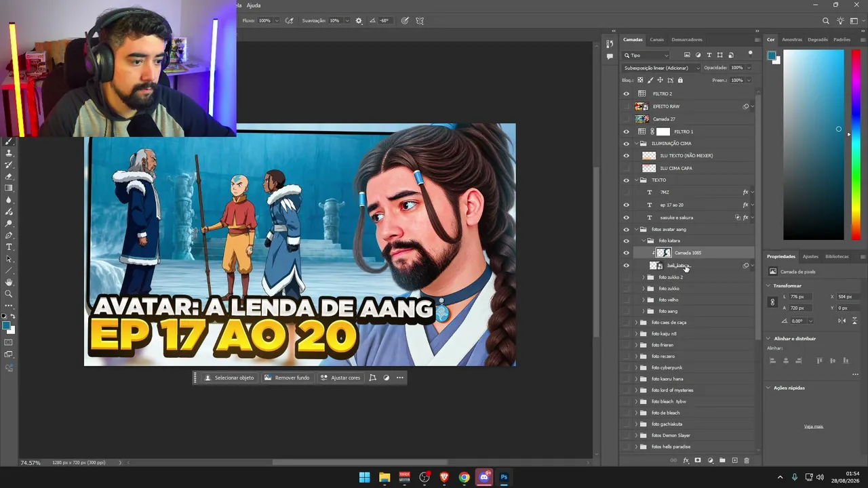Open the Preenchimento fill dropdown arrow

pos(749,80)
